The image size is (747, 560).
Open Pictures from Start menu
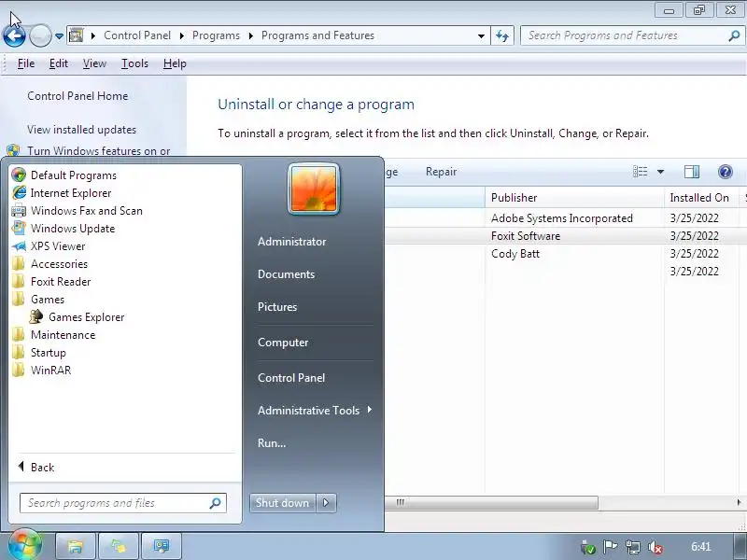click(x=277, y=307)
